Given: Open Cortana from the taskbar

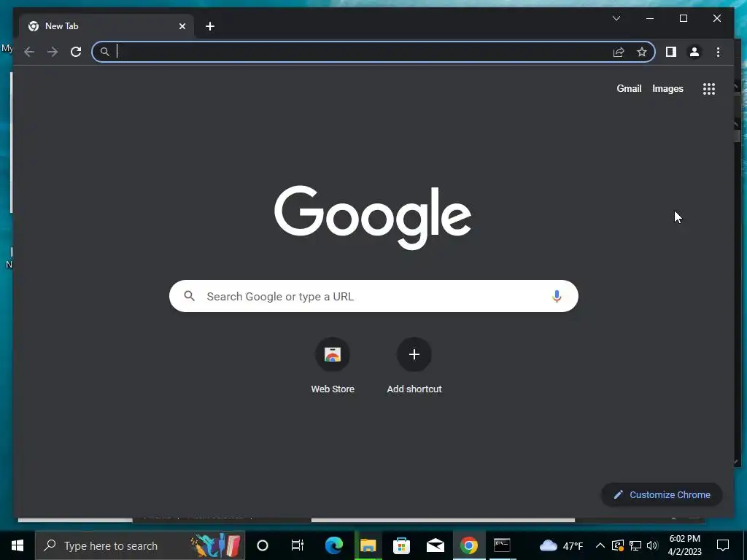Looking at the screenshot, I should [263, 545].
